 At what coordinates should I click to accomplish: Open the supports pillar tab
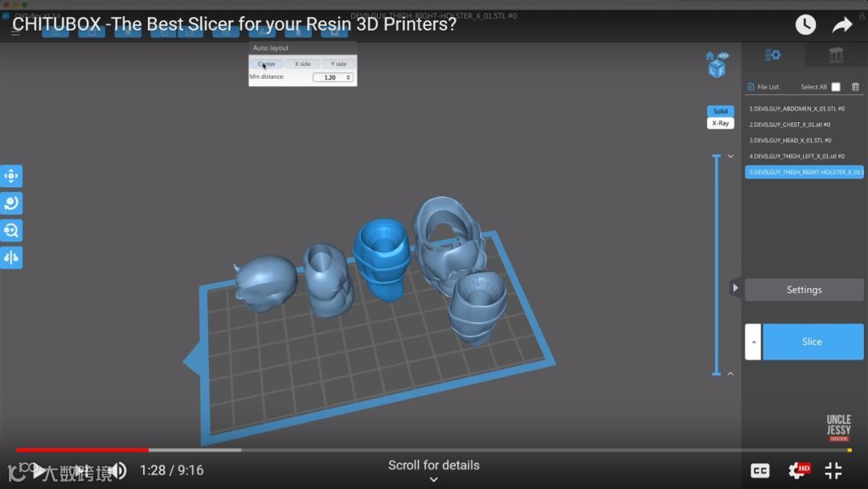click(x=836, y=55)
